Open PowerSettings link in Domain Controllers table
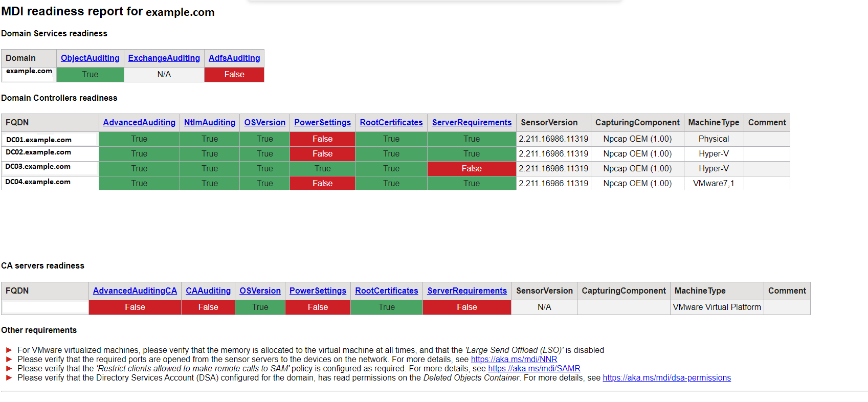The image size is (868, 402). [x=322, y=123]
